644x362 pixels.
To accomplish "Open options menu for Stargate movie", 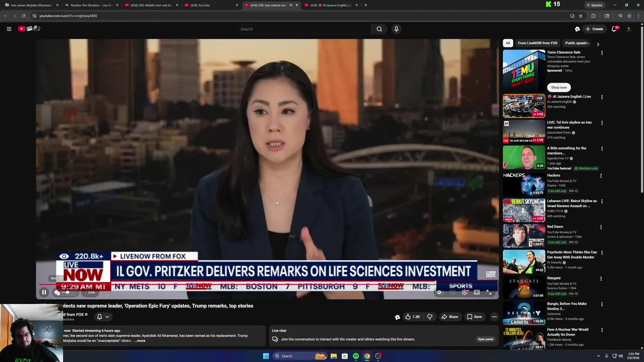I will [x=601, y=279].
